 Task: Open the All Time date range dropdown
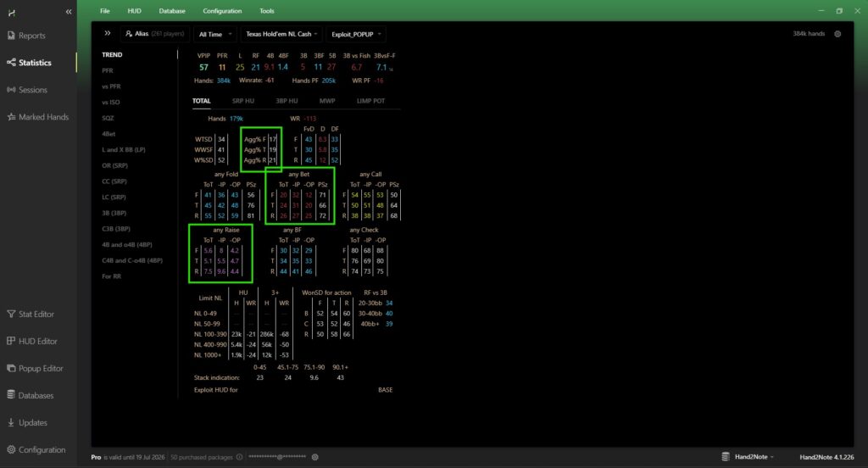coord(212,34)
